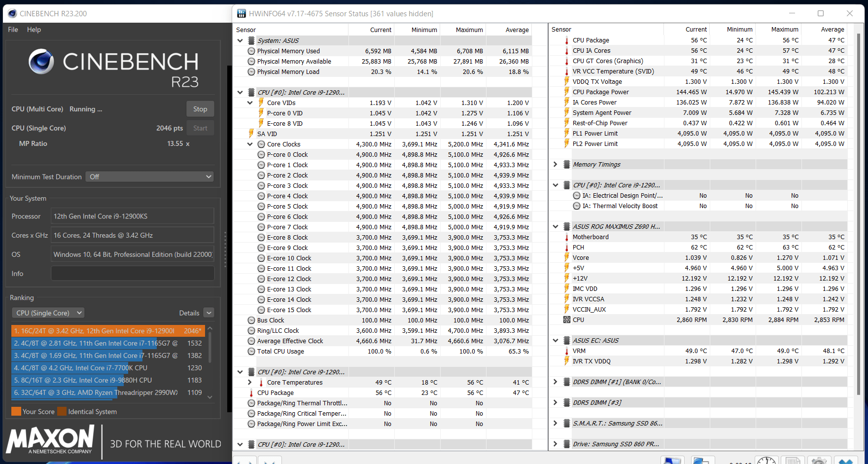
Task: Open the Minimum Test Duration dropdown
Action: click(x=150, y=177)
